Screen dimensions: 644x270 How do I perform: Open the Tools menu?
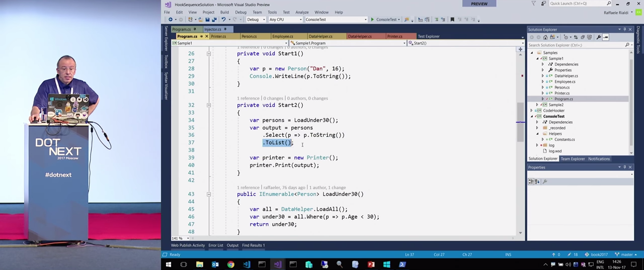(272, 12)
